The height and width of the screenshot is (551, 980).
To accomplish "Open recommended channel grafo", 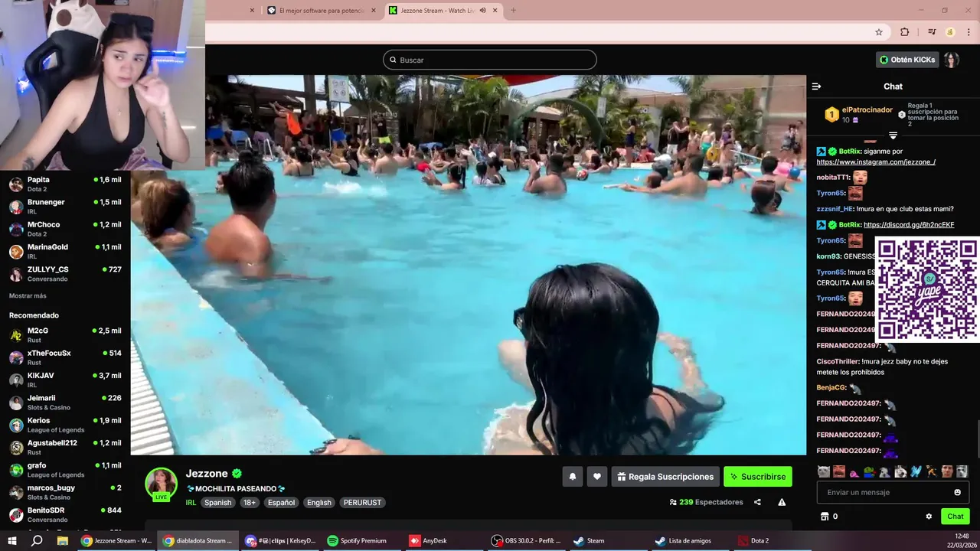I will click(x=65, y=470).
